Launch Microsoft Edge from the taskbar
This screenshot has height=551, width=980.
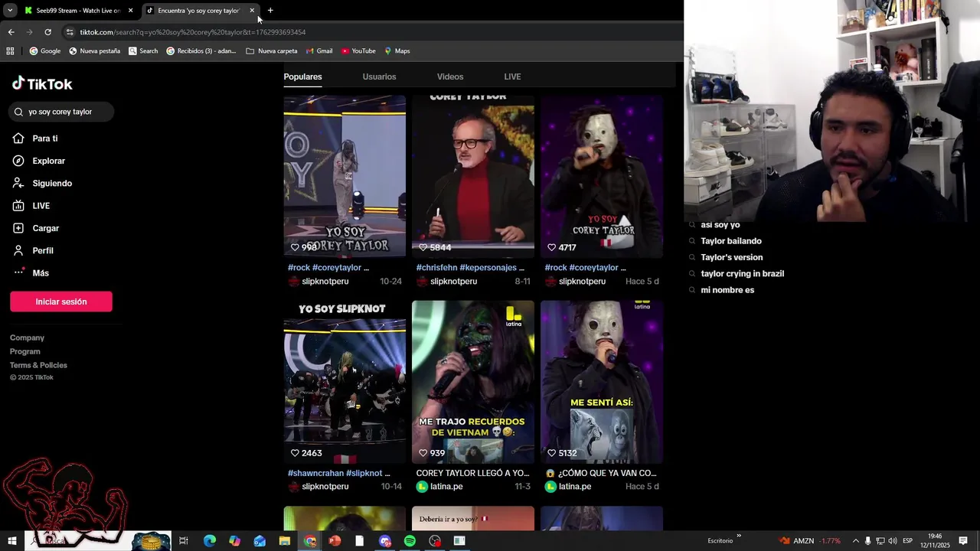[x=209, y=541]
